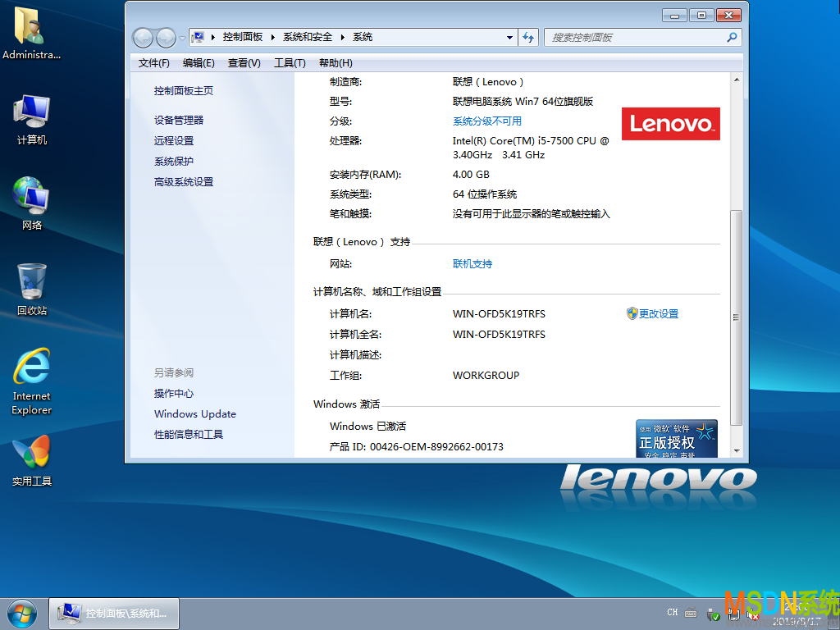Screen dimensions: 840x630
Task: Open 性能信息和工具 link
Action: (189, 435)
